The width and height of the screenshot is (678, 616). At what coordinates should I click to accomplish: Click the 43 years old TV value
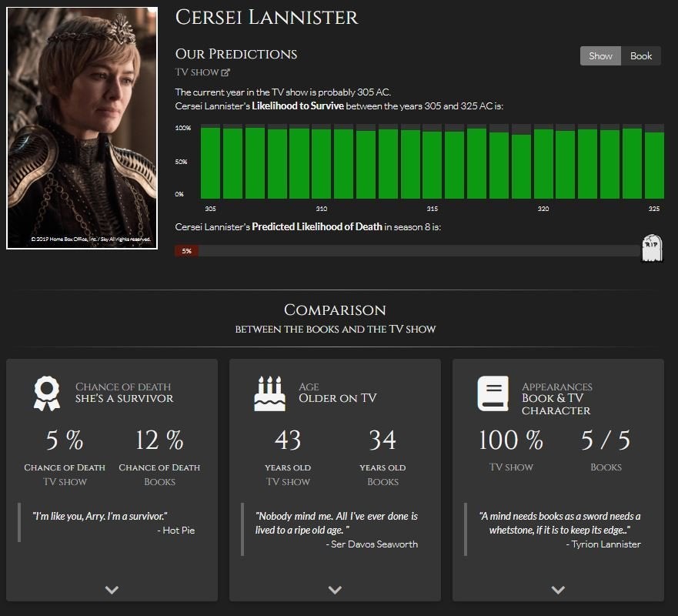coord(288,440)
